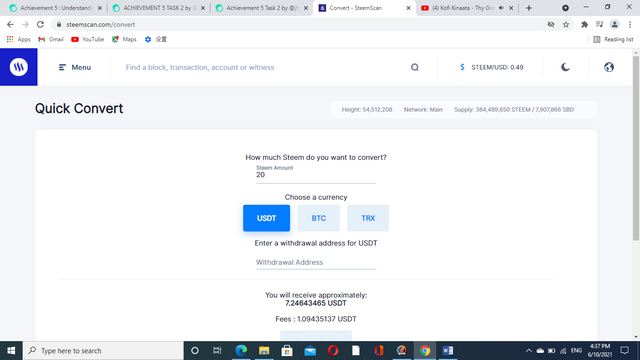Open Office app from taskbar
Viewport: 640px width, 360px height.
point(379,351)
